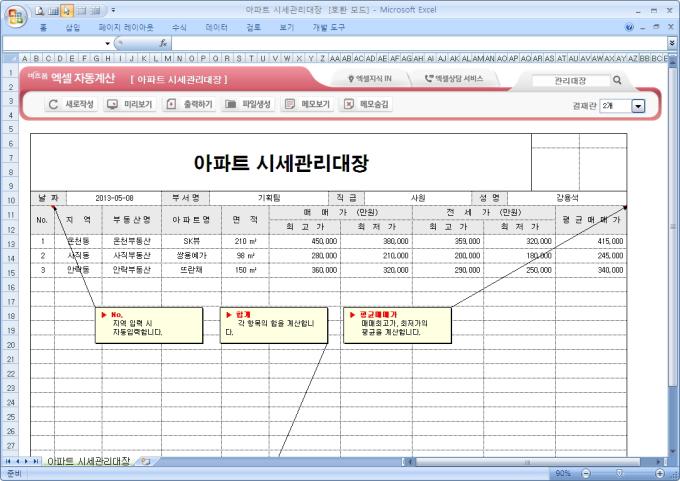Image resolution: width=680 pixels, height=481 pixels.
Task: Click the 평균매매가 memo note
Action: tap(397, 325)
